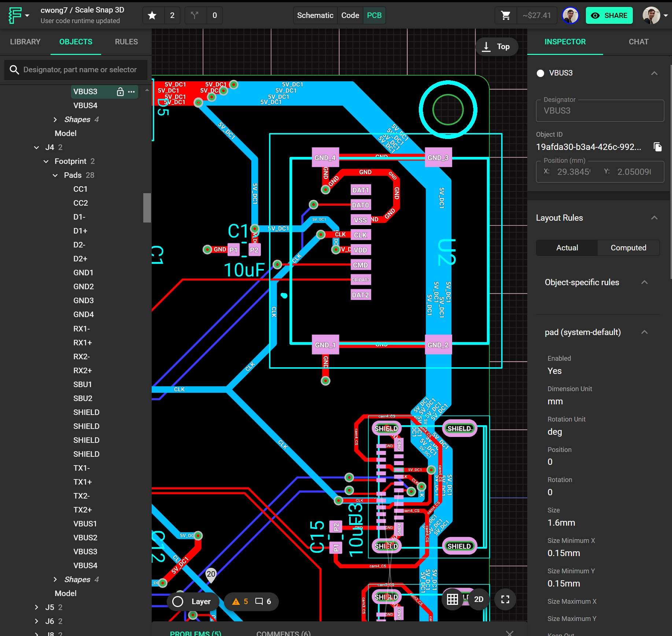Open the shopping cart
672x636 pixels.
[x=506, y=15]
